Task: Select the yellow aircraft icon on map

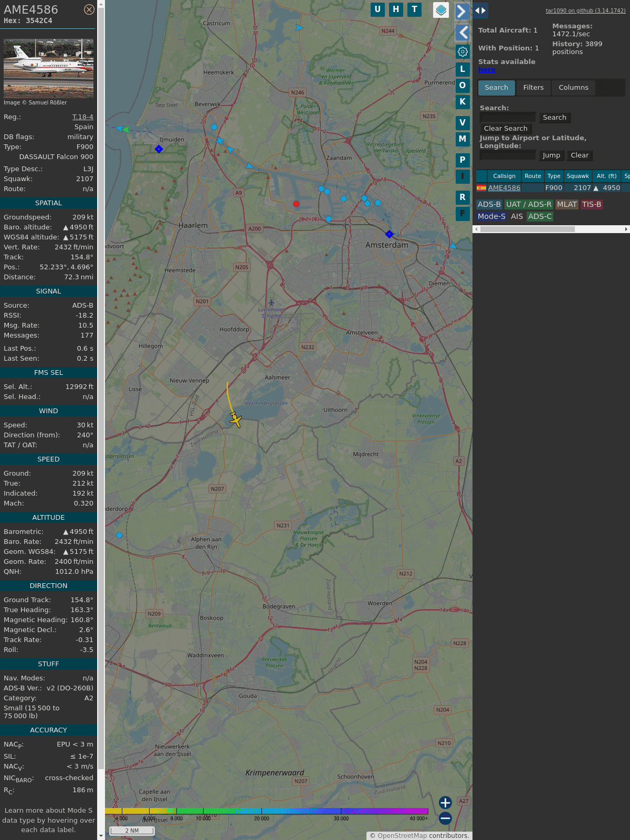Action: (236, 419)
